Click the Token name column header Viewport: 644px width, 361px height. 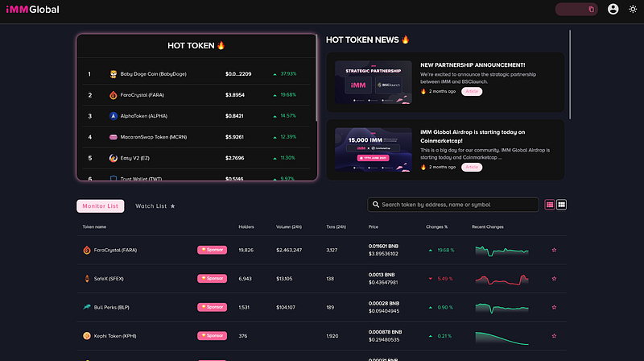coord(94,227)
